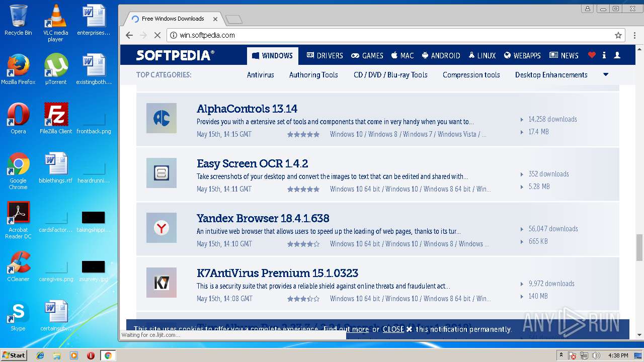
Task: Click the star rating for Yandex Browser
Action: click(x=303, y=244)
